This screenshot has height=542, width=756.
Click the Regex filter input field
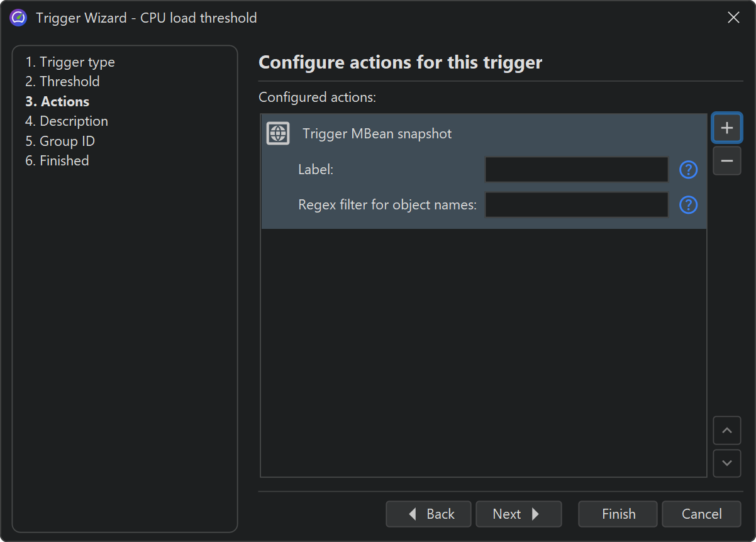click(x=576, y=205)
